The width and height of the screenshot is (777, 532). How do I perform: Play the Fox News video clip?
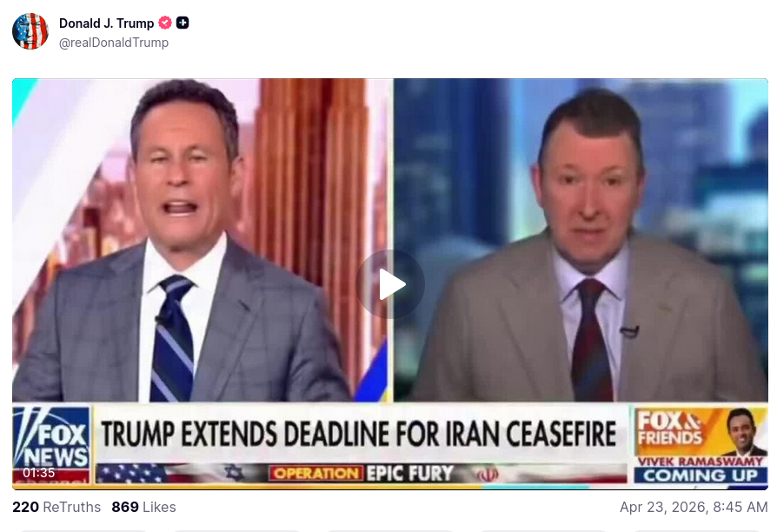coord(390,284)
